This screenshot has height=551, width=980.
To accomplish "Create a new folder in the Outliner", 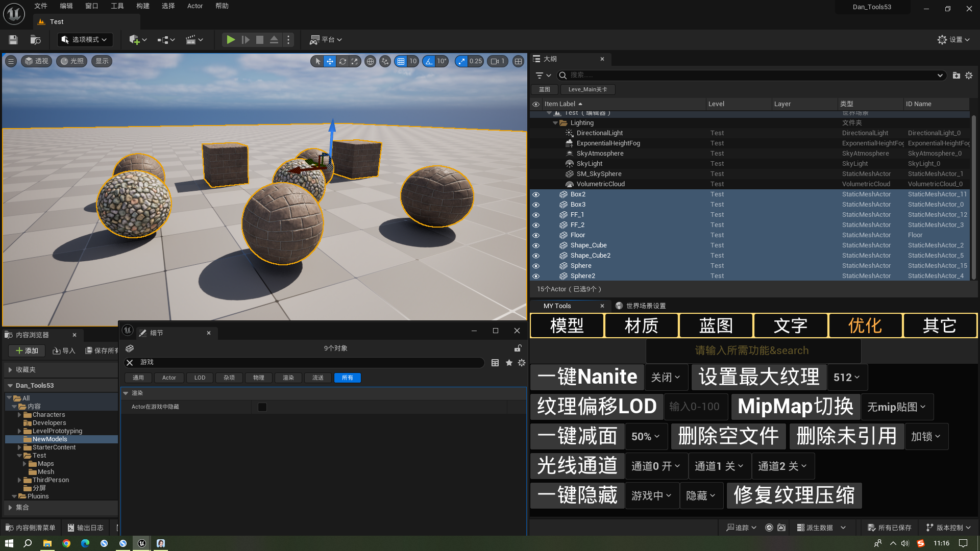I will 957,76.
